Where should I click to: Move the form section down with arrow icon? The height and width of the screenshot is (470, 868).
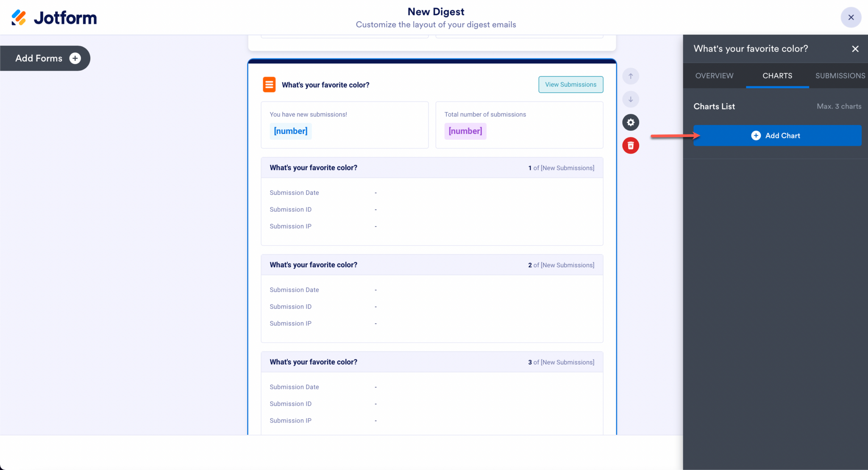tap(630, 99)
